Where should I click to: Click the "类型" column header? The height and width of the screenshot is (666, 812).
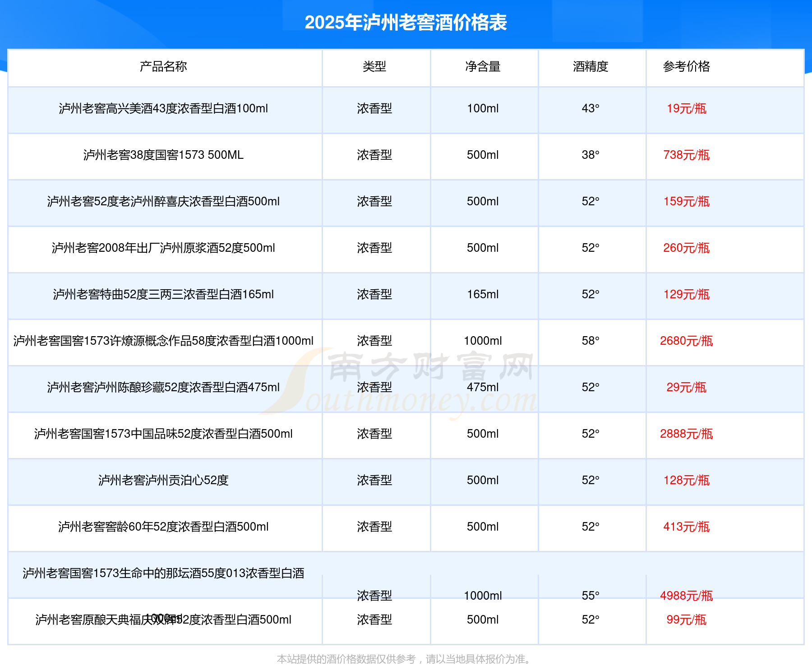pyautogui.click(x=374, y=66)
